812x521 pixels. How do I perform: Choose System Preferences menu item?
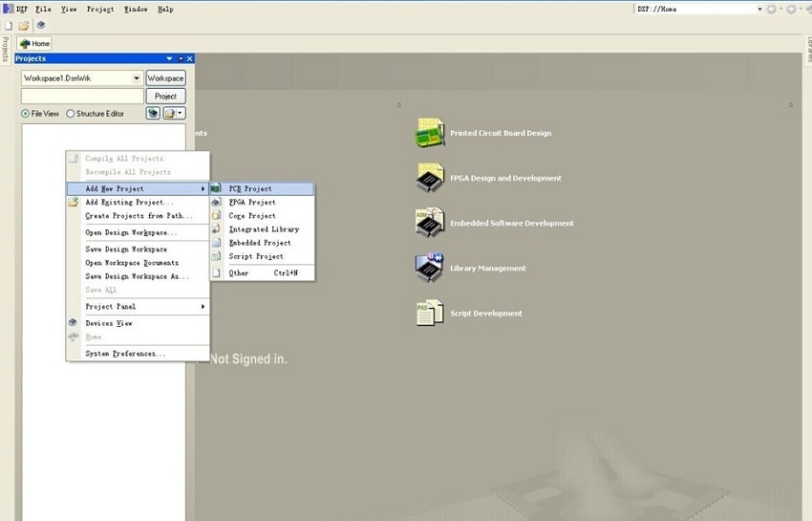tap(139, 353)
